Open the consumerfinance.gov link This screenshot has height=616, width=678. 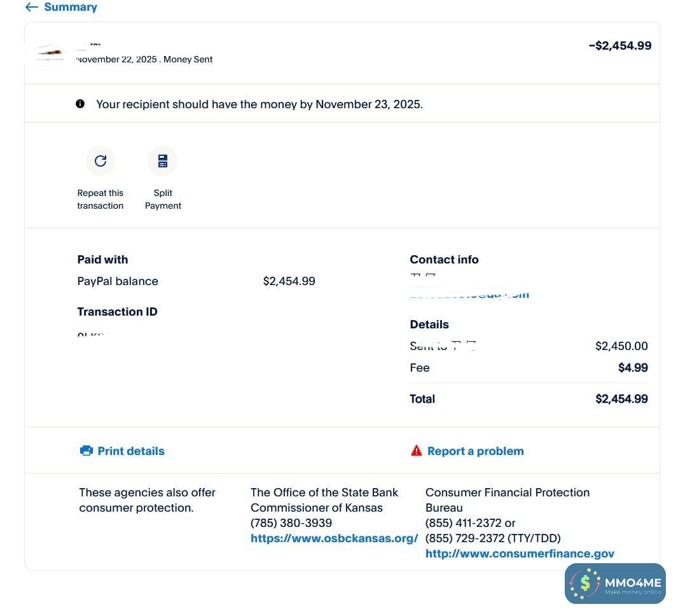520,554
